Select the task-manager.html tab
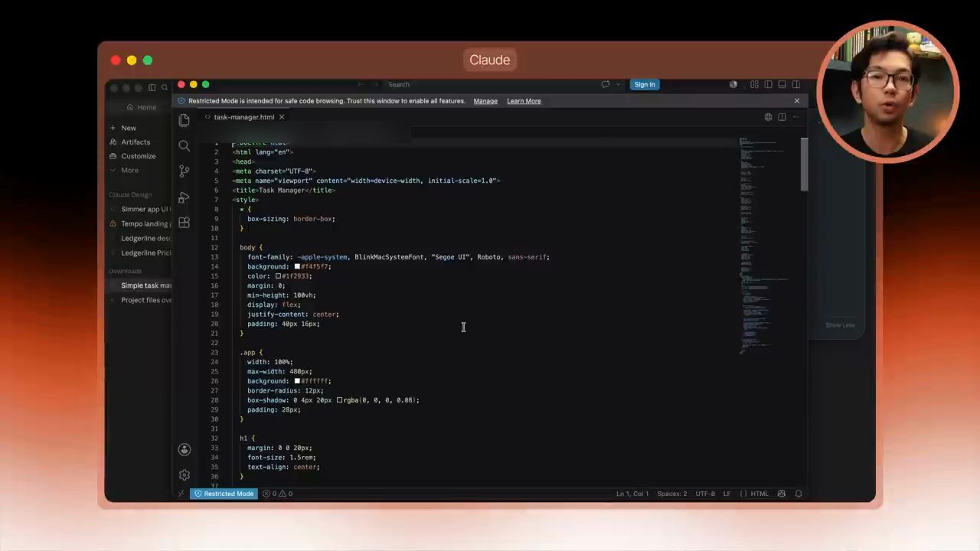 coord(243,117)
